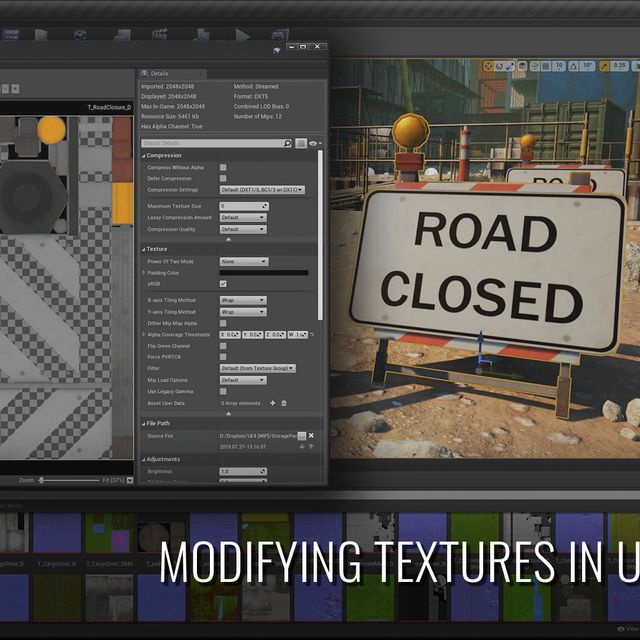Expand the Padding Color property

tap(144, 273)
